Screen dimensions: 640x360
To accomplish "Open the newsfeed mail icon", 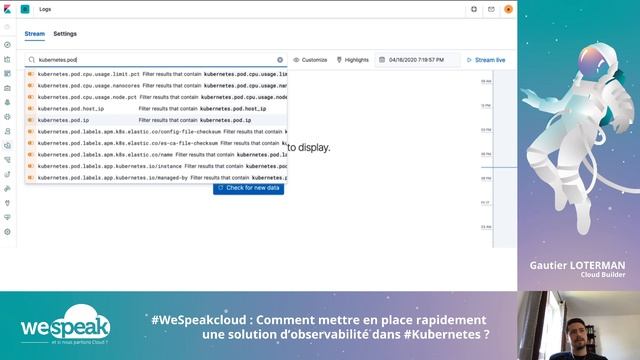I will [491, 9].
